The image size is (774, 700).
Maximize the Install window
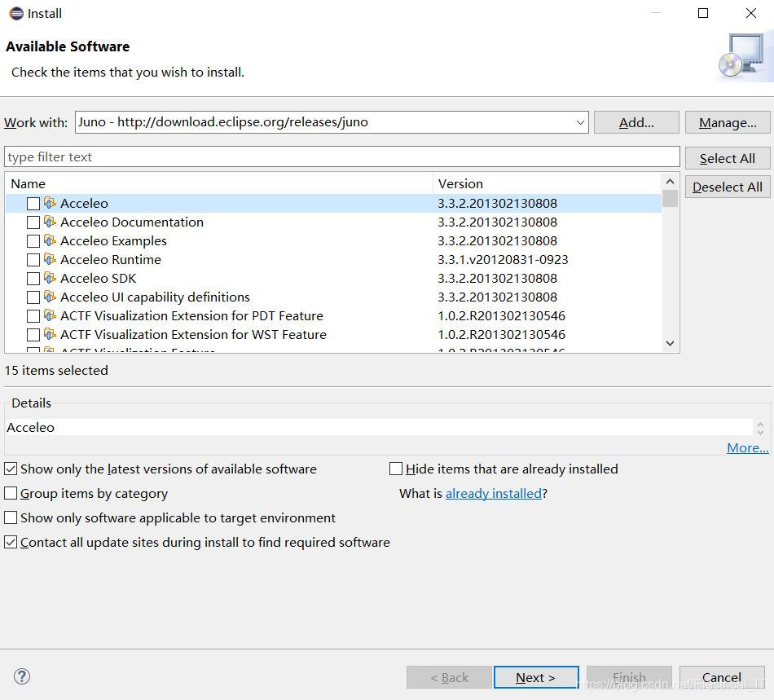[x=703, y=13]
